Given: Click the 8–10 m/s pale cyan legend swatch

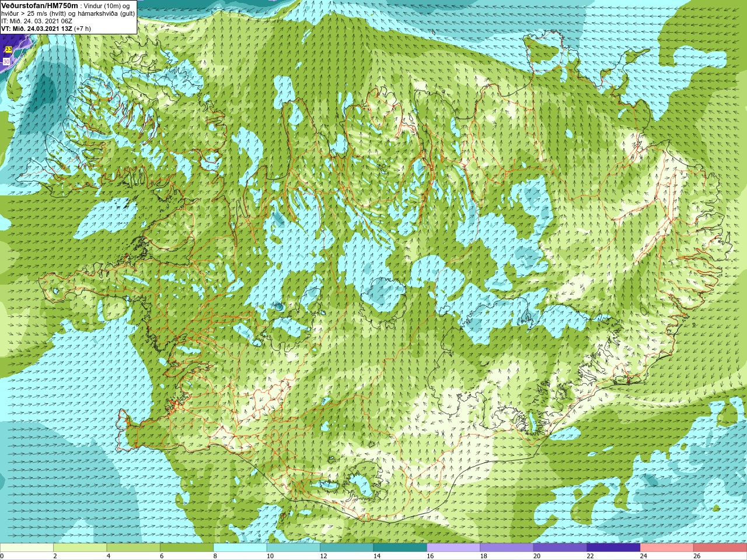Looking at the screenshot, I should pos(240,548).
